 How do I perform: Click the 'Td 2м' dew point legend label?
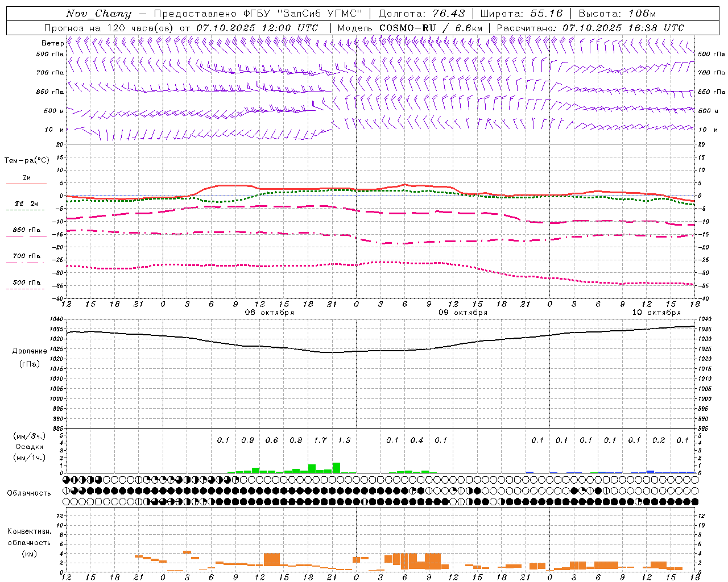click(27, 203)
